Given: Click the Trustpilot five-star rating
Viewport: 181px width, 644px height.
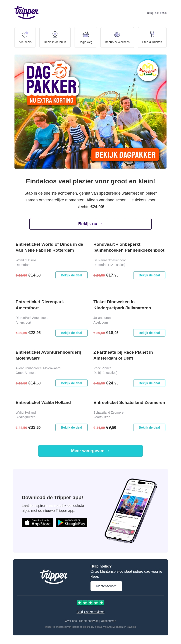Looking at the screenshot, I should click(x=90, y=603).
